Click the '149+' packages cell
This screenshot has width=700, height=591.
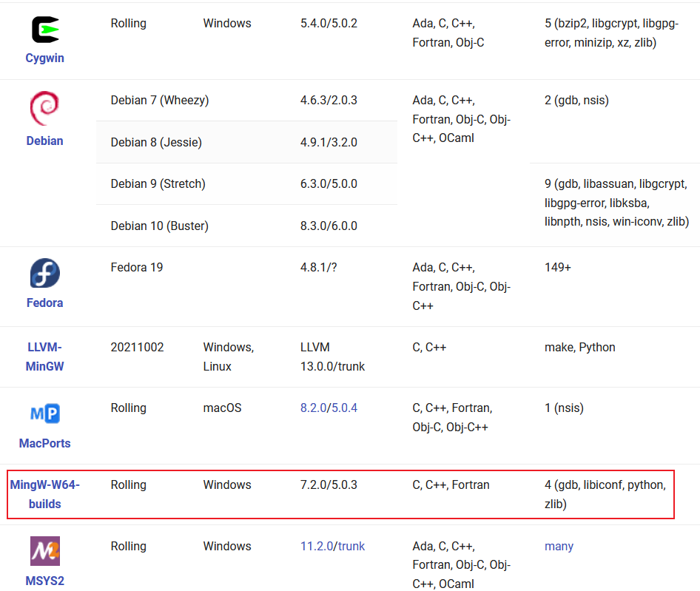558,267
